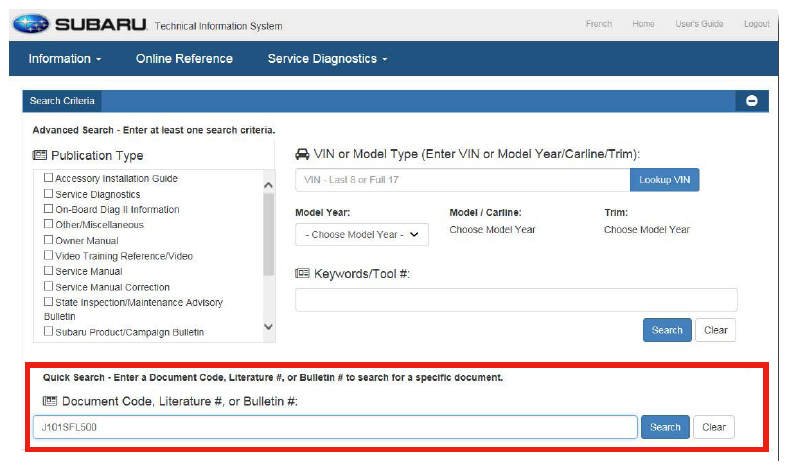Image resolution: width=788 pixels, height=470 pixels.
Task: Click the Publication Type list scrollbar thumb
Action: pos(269,235)
